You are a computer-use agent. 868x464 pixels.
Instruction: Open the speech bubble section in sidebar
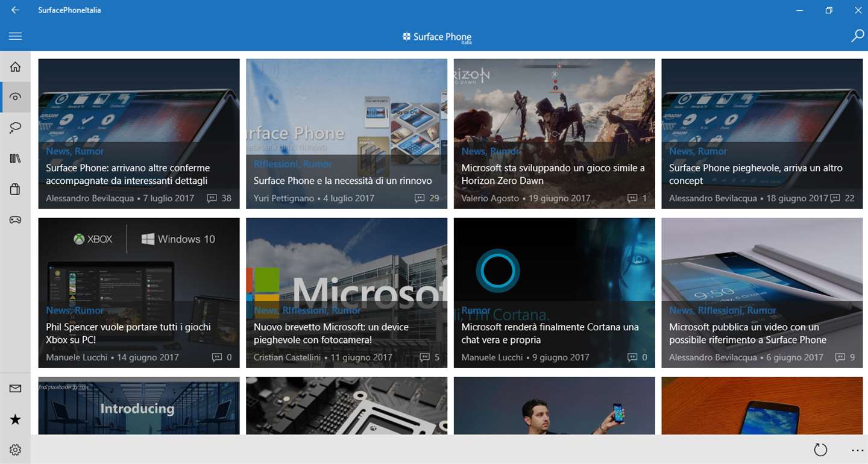[15, 128]
